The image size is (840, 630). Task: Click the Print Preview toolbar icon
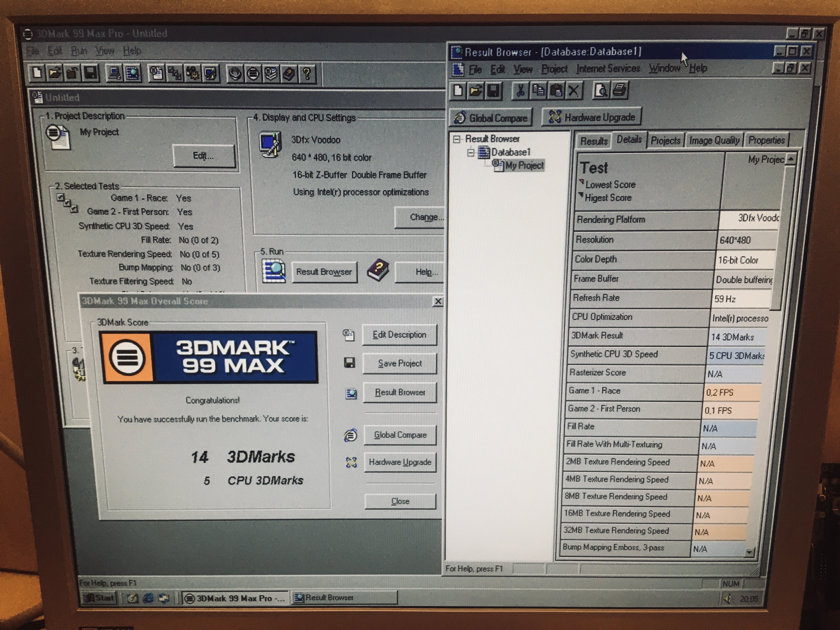pos(601,91)
